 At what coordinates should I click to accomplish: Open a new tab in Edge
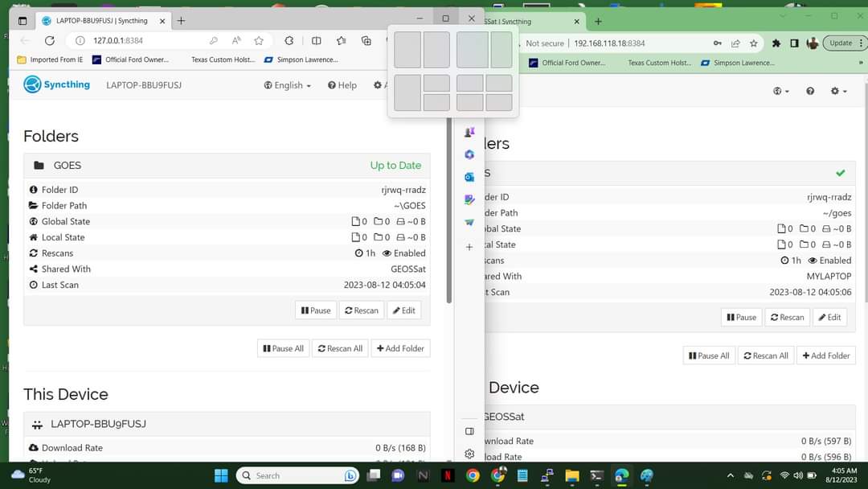pos(181,21)
